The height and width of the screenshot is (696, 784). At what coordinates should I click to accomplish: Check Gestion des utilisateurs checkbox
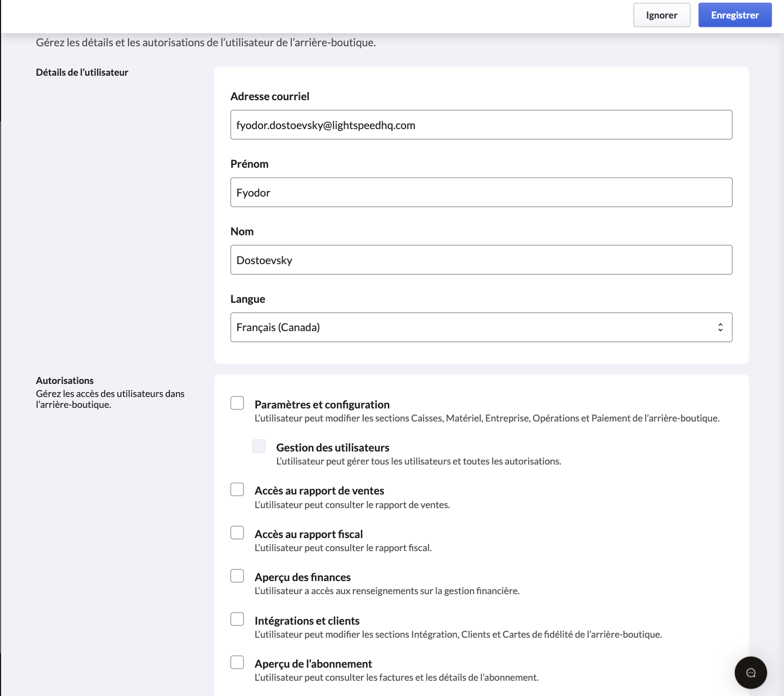point(259,446)
